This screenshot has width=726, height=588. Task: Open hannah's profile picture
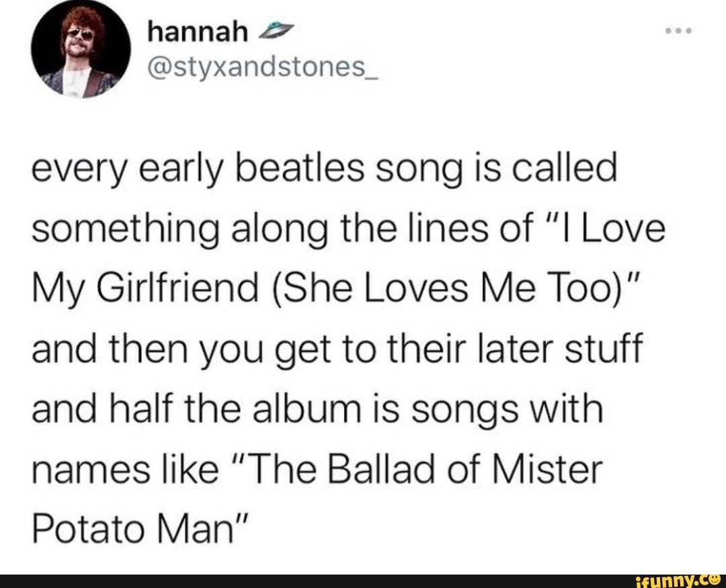point(81,50)
